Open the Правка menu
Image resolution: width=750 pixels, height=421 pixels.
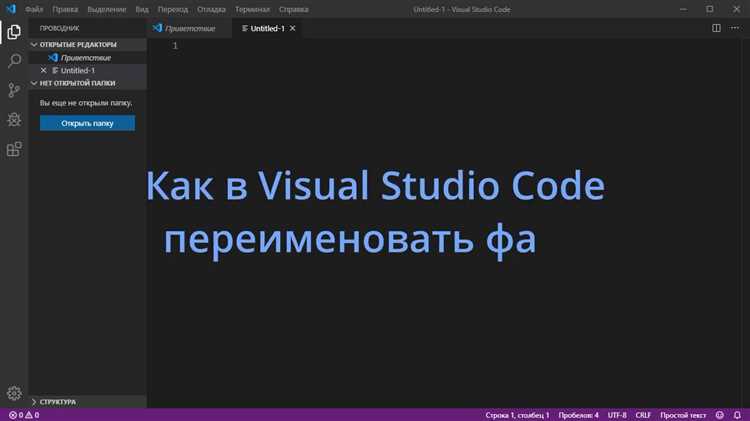click(x=65, y=9)
